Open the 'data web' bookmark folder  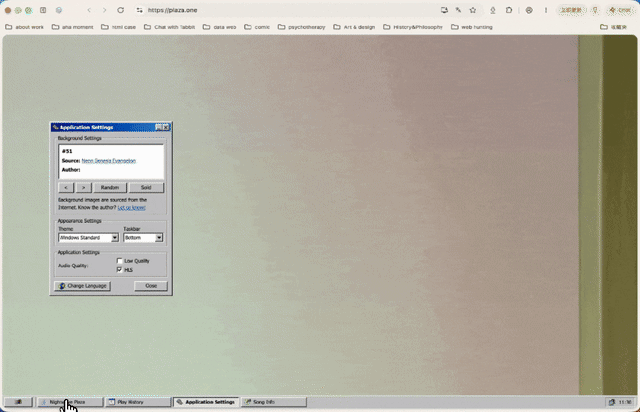[220, 27]
